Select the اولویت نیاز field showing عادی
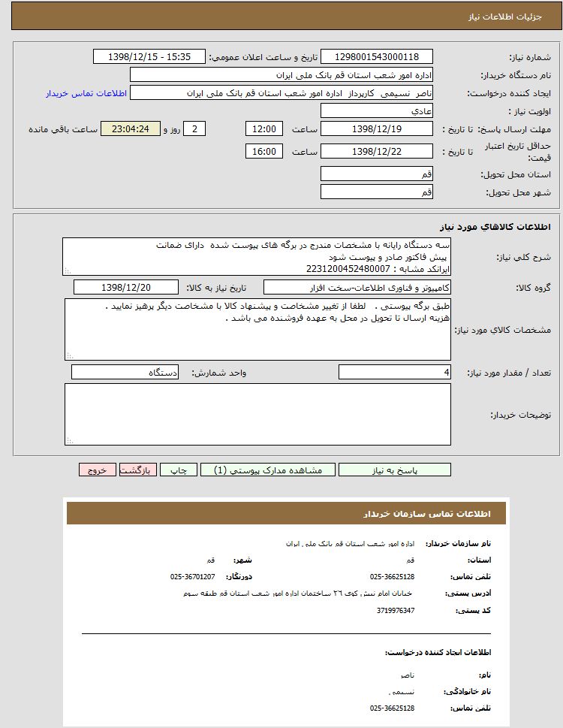Screen dimensions: 563x728 click(376, 111)
